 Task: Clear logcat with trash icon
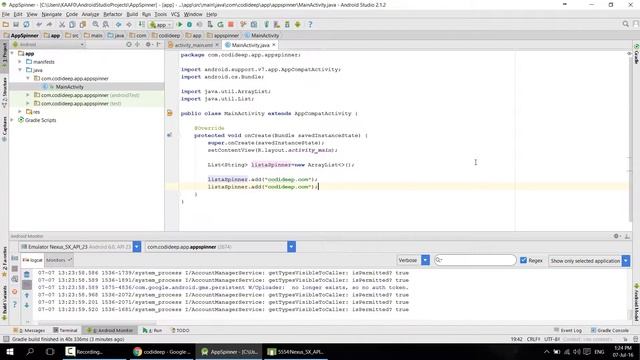point(27,275)
